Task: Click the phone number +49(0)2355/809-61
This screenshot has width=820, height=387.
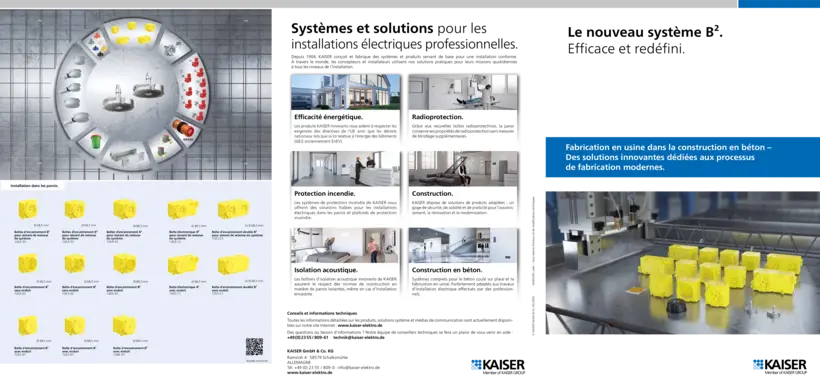Action: [308, 337]
